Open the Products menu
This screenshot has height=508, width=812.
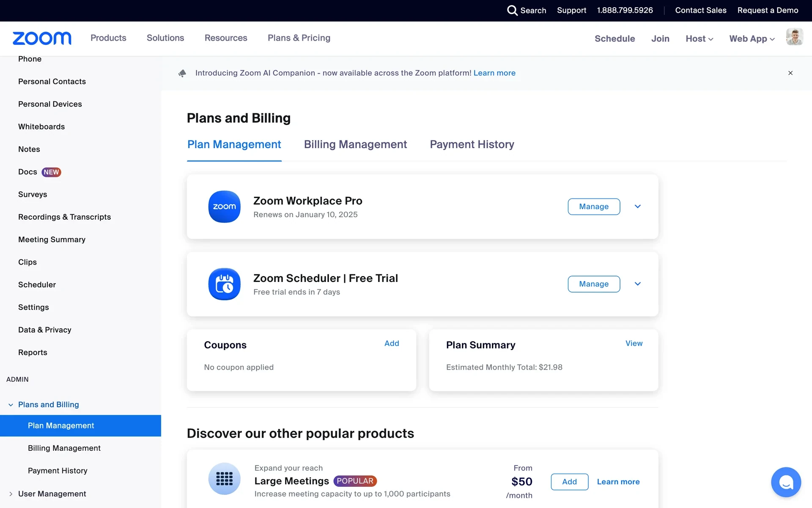tap(108, 38)
